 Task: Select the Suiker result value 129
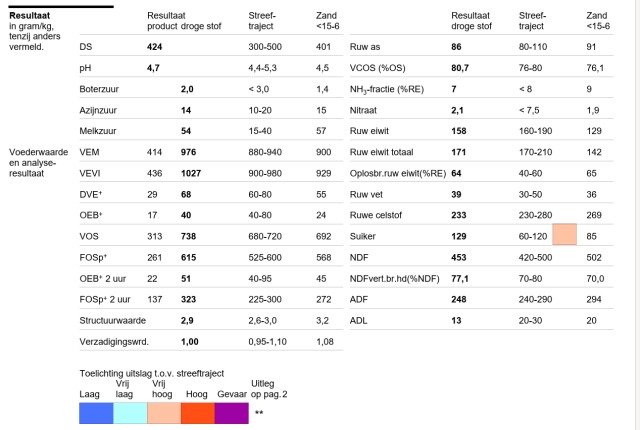(459, 236)
